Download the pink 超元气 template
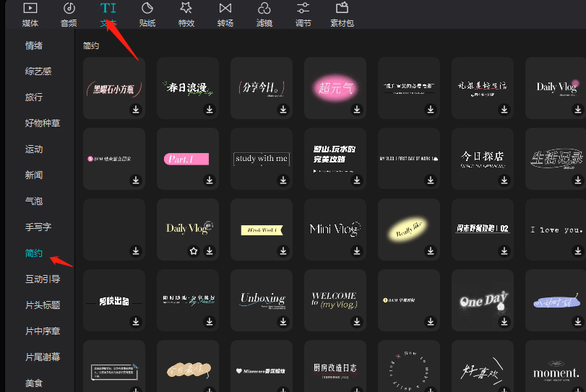The height and width of the screenshot is (392, 586). (x=357, y=110)
